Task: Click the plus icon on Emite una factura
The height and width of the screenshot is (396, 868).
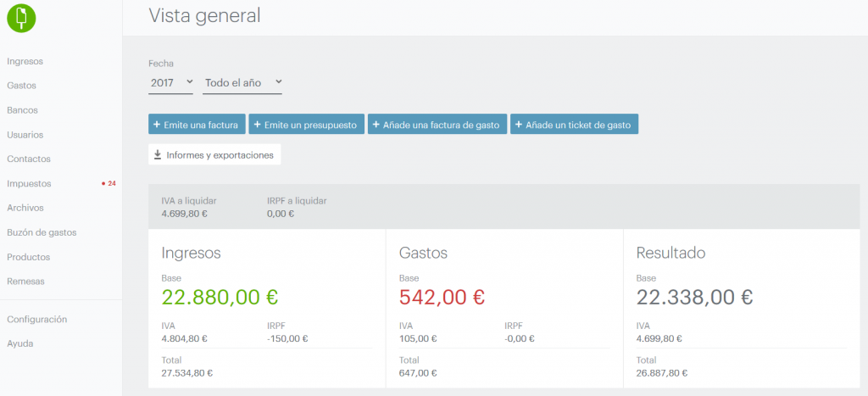Action: [157, 125]
